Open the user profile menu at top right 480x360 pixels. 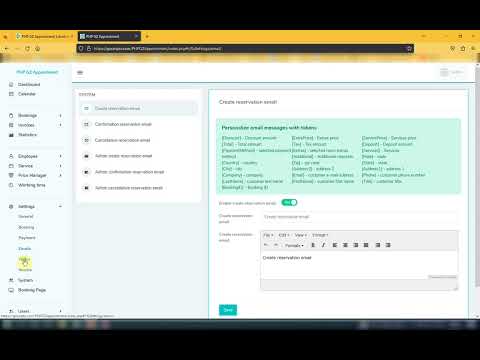point(452,72)
